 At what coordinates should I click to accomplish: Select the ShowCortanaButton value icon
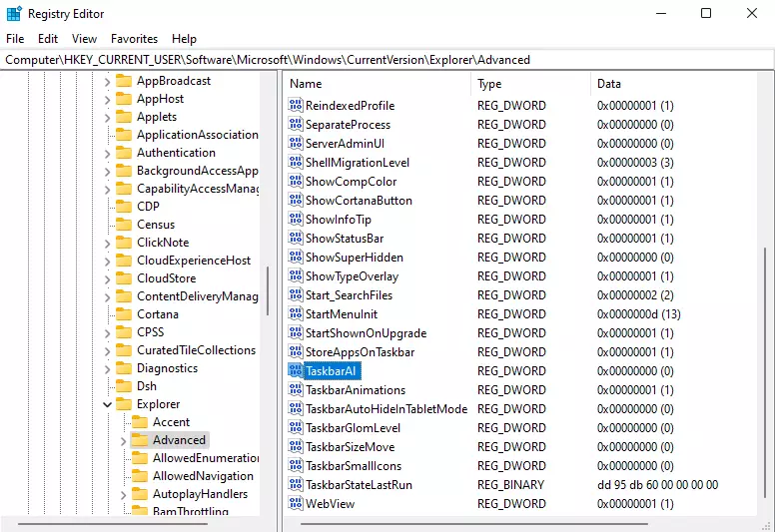[x=296, y=200]
